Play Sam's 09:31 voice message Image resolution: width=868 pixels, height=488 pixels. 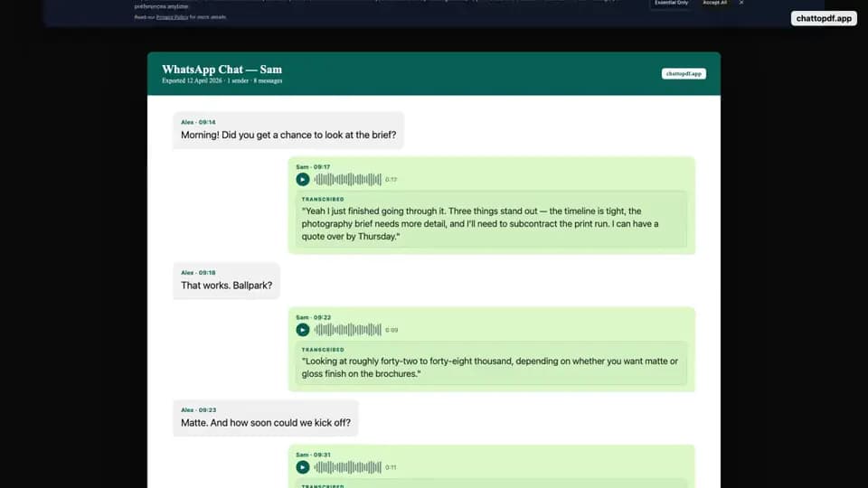(x=302, y=467)
